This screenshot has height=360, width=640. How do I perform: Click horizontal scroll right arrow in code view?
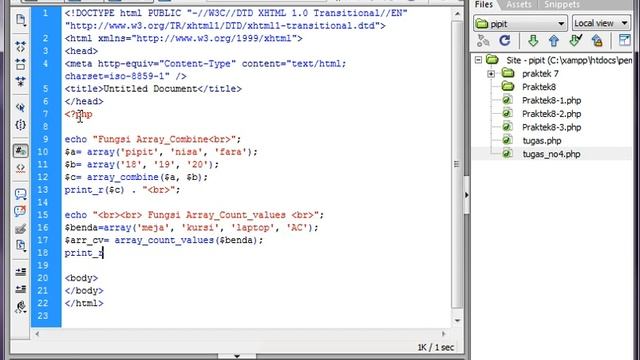tap(444, 333)
